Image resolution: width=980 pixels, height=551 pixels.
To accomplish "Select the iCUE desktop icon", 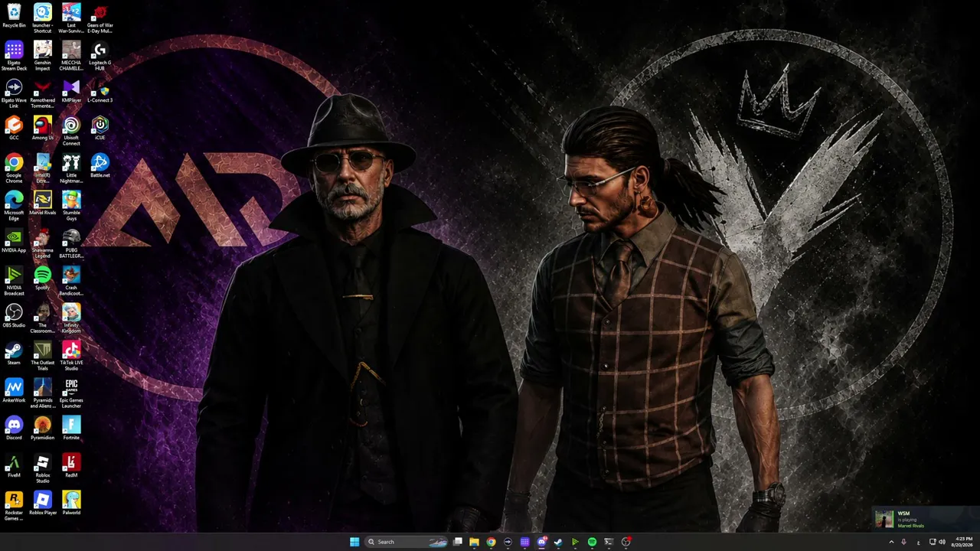I will tap(100, 129).
